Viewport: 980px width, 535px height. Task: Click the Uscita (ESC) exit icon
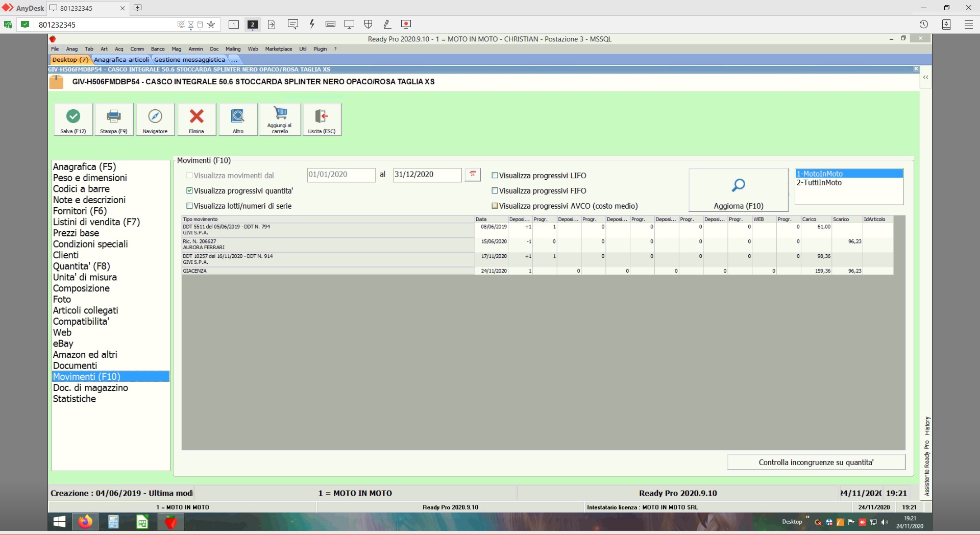tap(322, 119)
